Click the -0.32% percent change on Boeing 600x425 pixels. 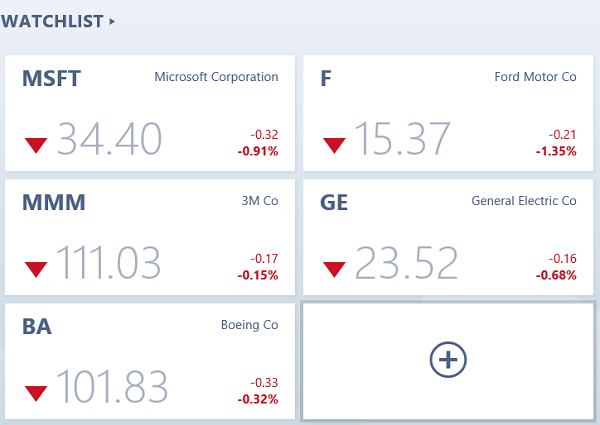coord(258,399)
